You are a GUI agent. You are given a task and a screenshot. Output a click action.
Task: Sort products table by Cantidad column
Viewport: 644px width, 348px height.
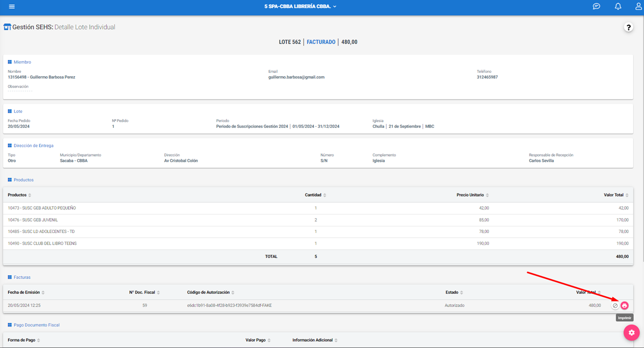[x=316, y=195]
